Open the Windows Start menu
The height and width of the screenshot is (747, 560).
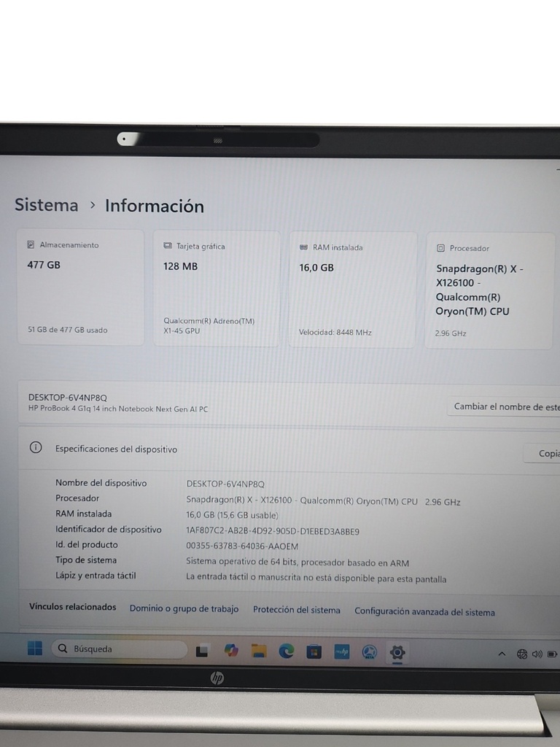pyautogui.click(x=35, y=648)
